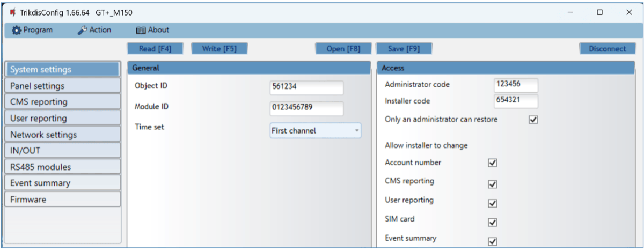Image resolution: width=644 pixels, height=251 pixels.
Task: Toggle the Account number checkbox
Action: point(493,163)
